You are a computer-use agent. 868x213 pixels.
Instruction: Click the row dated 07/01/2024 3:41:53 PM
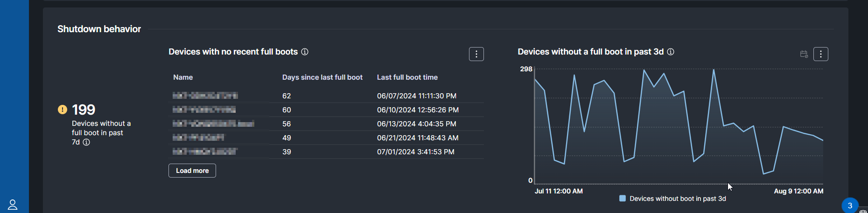[415, 152]
